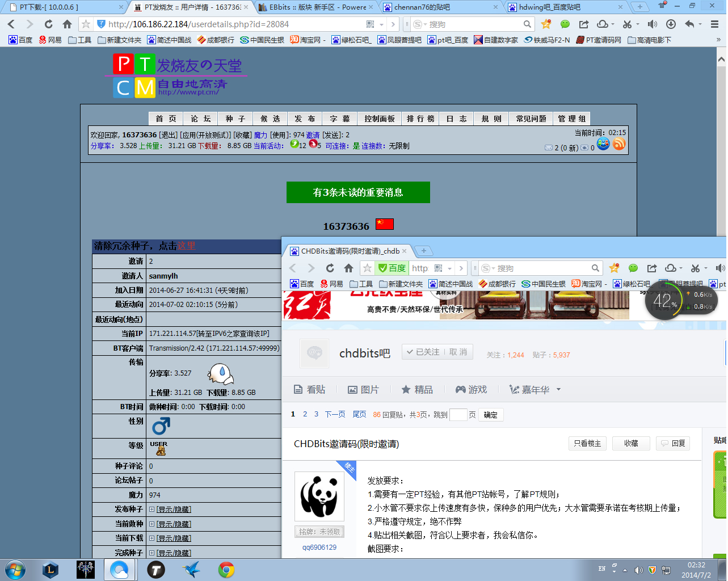Click the search magnifier in front browser search box

(x=595, y=268)
